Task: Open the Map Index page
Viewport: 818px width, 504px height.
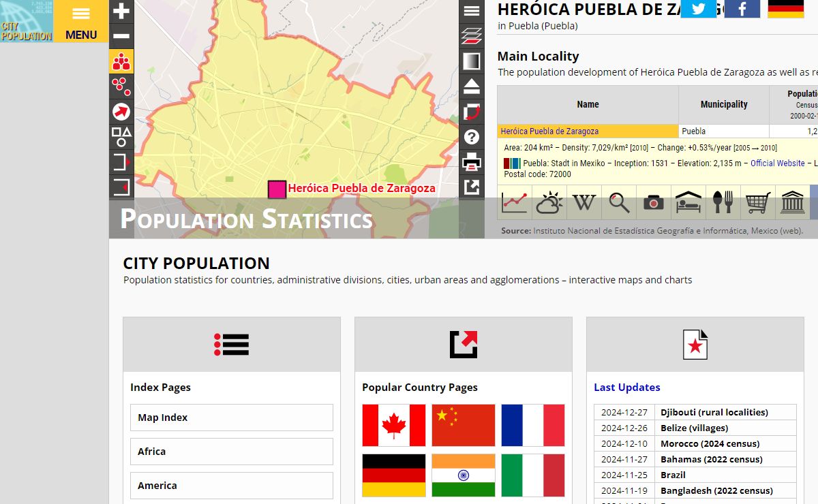Action: pos(232,418)
